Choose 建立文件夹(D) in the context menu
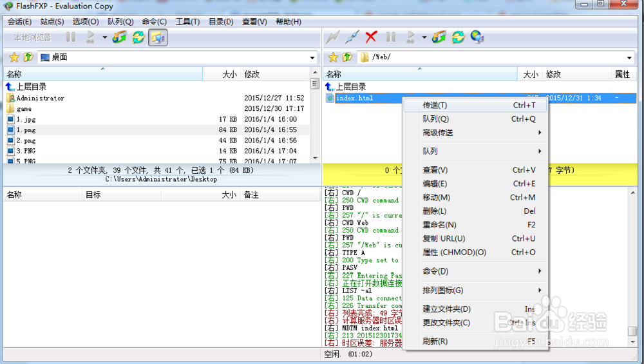The height and width of the screenshot is (364, 644). [x=475, y=309]
